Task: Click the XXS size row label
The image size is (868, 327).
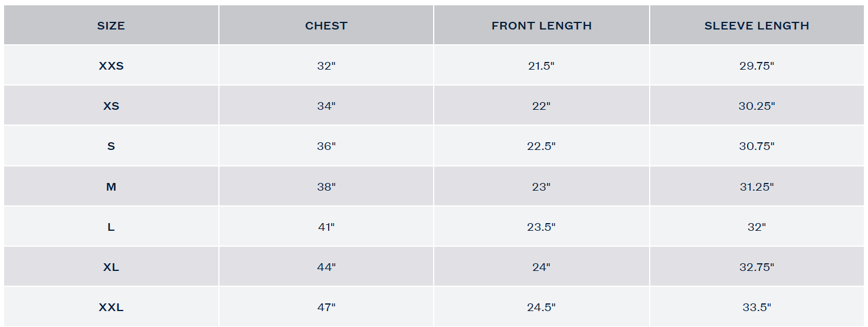Action: pyautogui.click(x=111, y=66)
